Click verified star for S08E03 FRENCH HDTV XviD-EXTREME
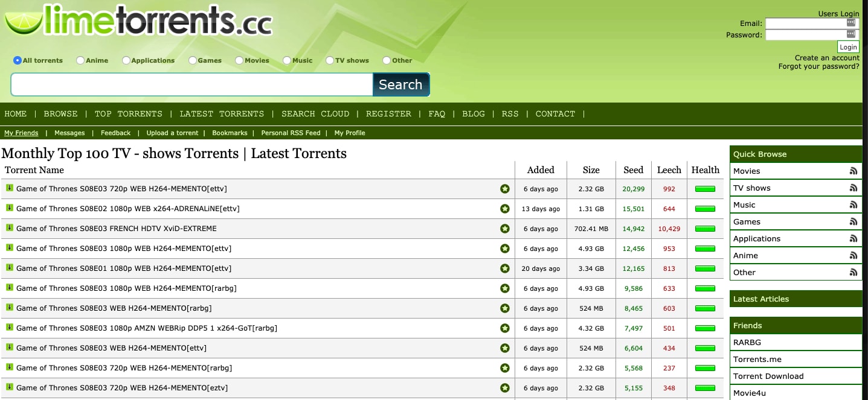This screenshot has height=400, width=868. tap(505, 229)
